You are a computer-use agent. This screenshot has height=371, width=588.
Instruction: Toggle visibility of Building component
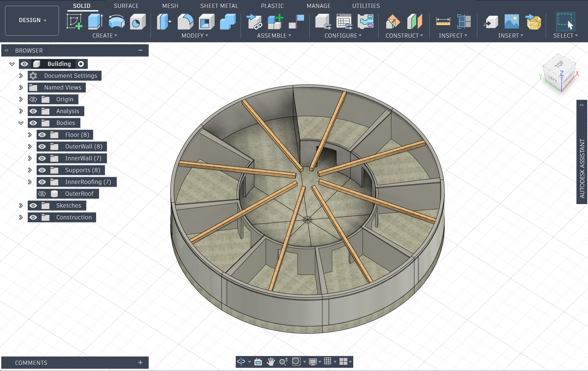pyautogui.click(x=24, y=64)
